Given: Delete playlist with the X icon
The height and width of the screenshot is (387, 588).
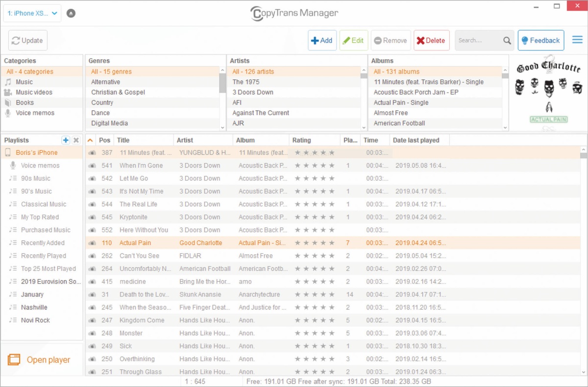Looking at the screenshot, I should click(x=76, y=140).
